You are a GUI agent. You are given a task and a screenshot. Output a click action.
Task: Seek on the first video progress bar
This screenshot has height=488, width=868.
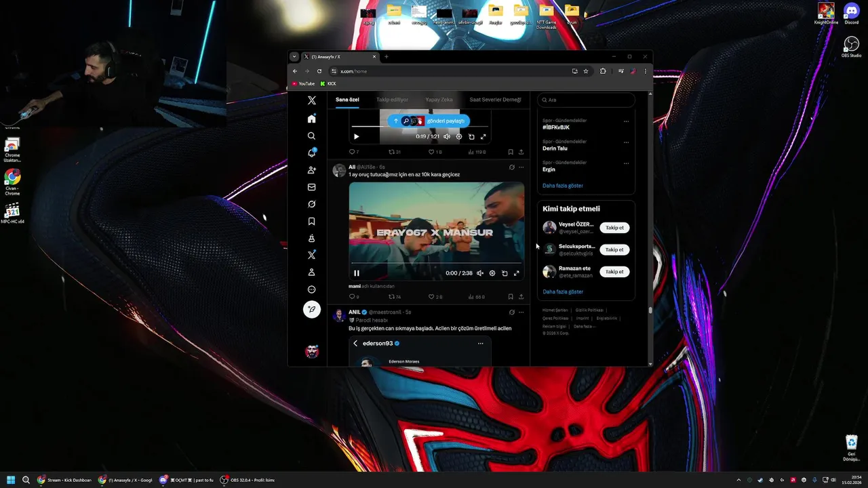click(x=420, y=127)
